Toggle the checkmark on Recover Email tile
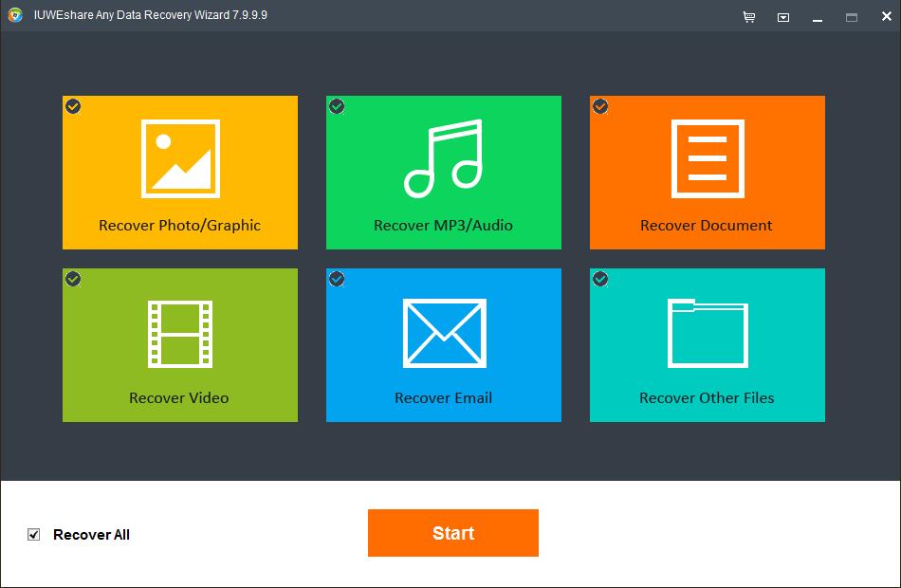The image size is (901, 588). tap(335, 280)
